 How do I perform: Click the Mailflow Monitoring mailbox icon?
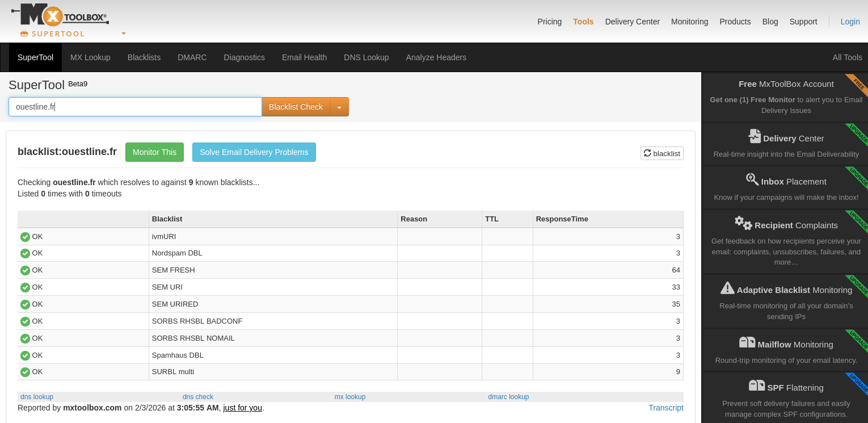pos(747,343)
